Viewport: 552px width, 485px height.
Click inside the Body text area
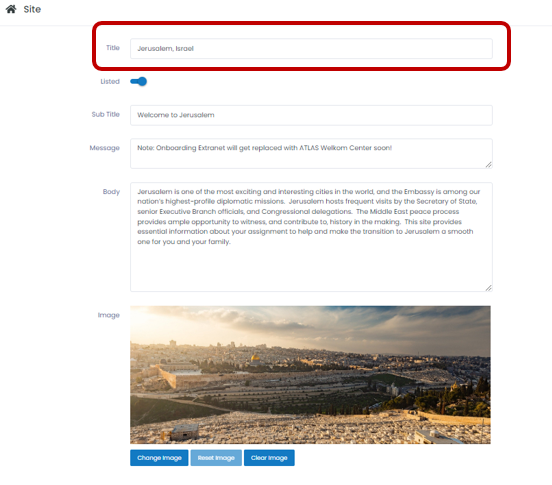click(311, 237)
